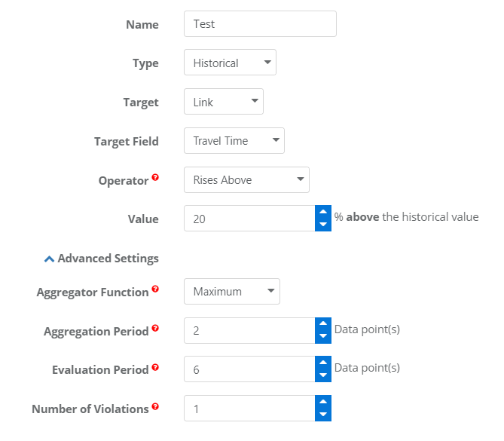
Task: Click the Name input field
Action: (x=260, y=24)
